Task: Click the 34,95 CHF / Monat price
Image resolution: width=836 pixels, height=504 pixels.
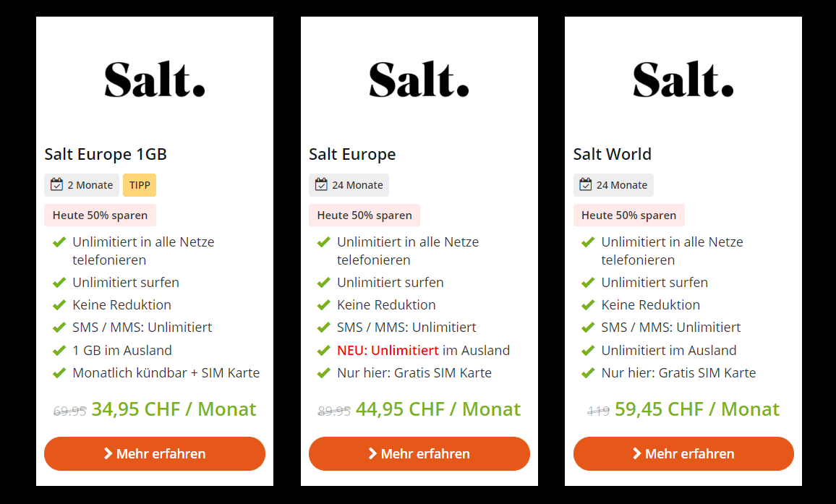Action: pyautogui.click(x=174, y=409)
